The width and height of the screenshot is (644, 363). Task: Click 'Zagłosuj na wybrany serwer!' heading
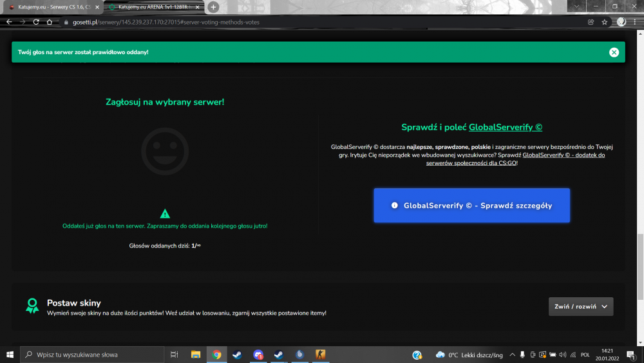pos(165,102)
